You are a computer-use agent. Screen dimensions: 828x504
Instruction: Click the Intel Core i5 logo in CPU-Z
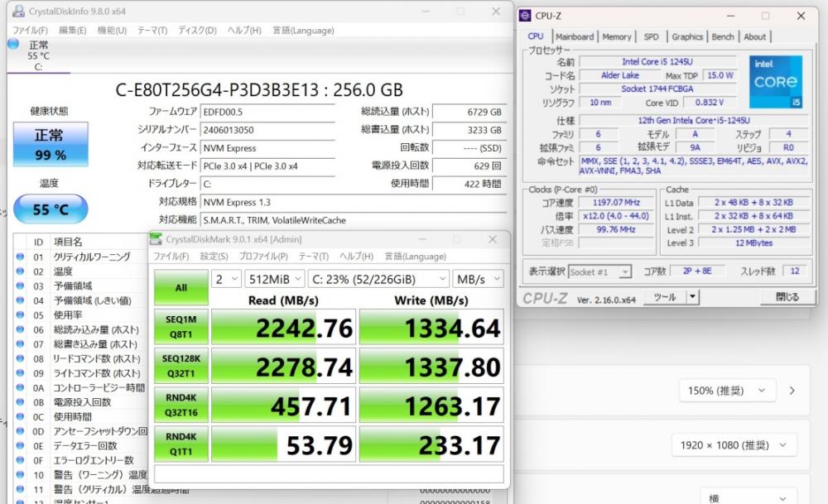776,82
